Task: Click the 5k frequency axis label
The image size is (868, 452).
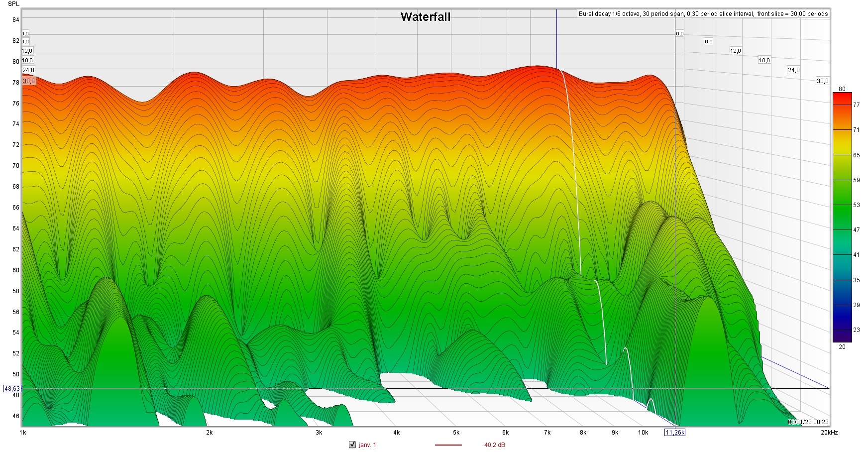Action: (x=456, y=433)
